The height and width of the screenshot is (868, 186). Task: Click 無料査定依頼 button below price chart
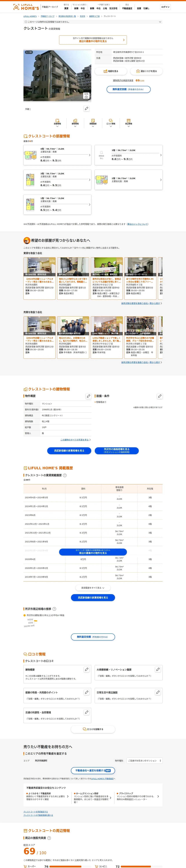point(93,637)
